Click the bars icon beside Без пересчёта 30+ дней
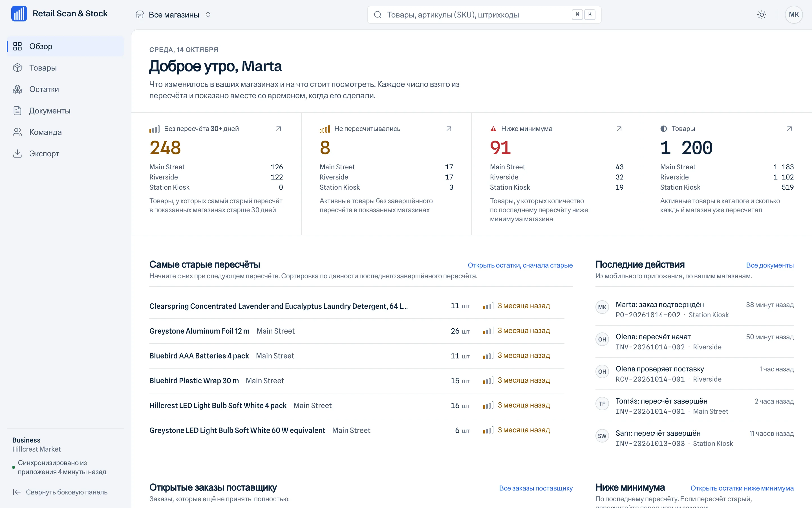The width and height of the screenshot is (812, 508). pyautogui.click(x=154, y=129)
